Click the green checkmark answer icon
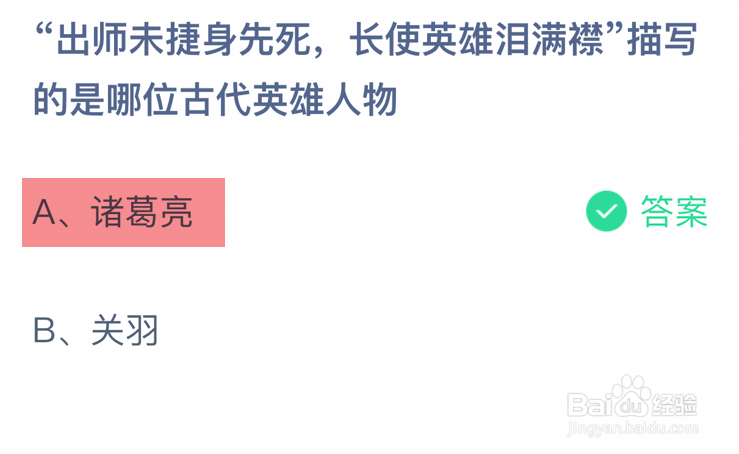This screenshot has width=739, height=454. [605, 212]
